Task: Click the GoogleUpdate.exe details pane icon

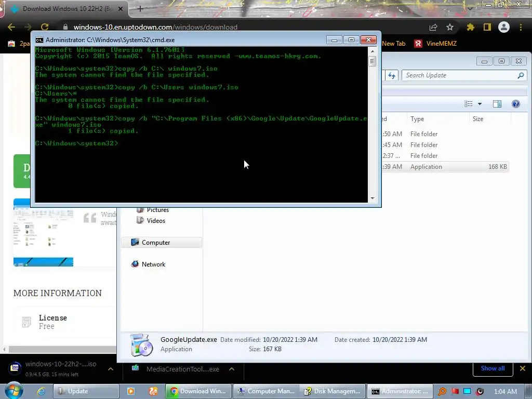Action: [x=141, y=345]
